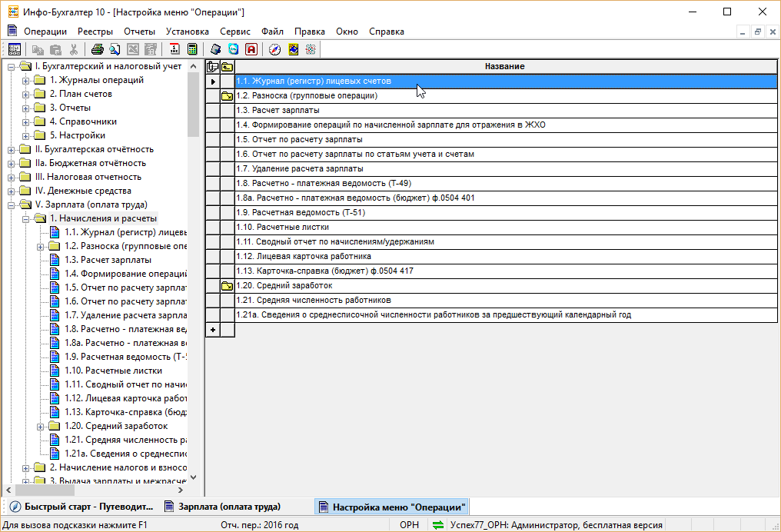Click app icon left of Операции menu
Viewport: 781px width, 532px height.
(12, 31)
